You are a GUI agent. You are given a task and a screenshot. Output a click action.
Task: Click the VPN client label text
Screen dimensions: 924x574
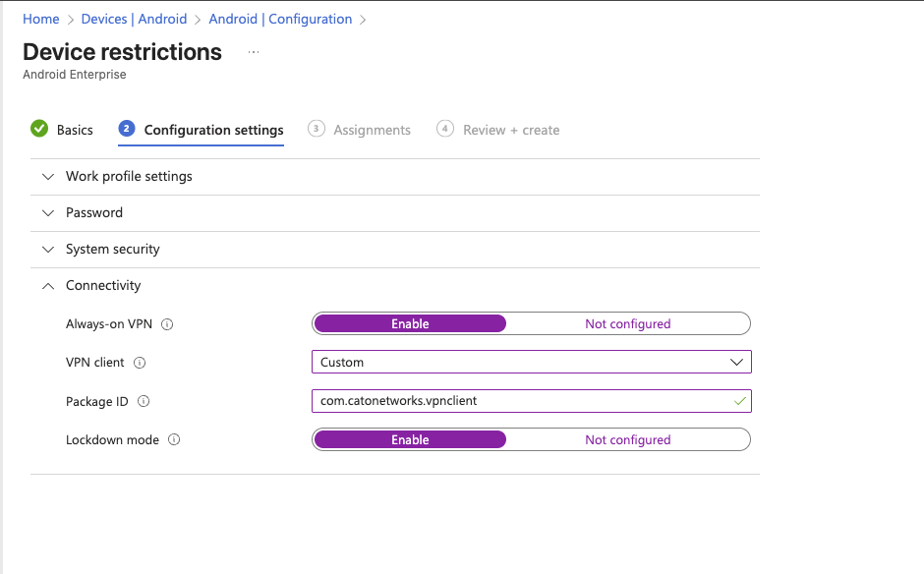click(95, 363)
